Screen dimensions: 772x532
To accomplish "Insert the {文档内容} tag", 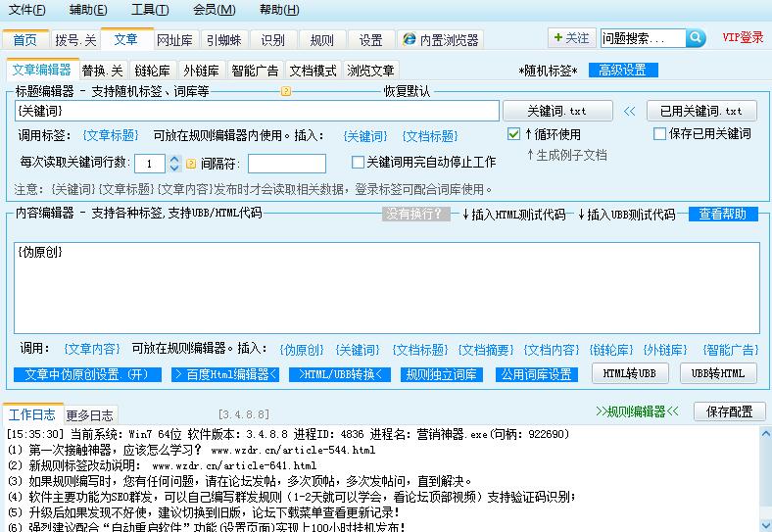I will point(552,350).
